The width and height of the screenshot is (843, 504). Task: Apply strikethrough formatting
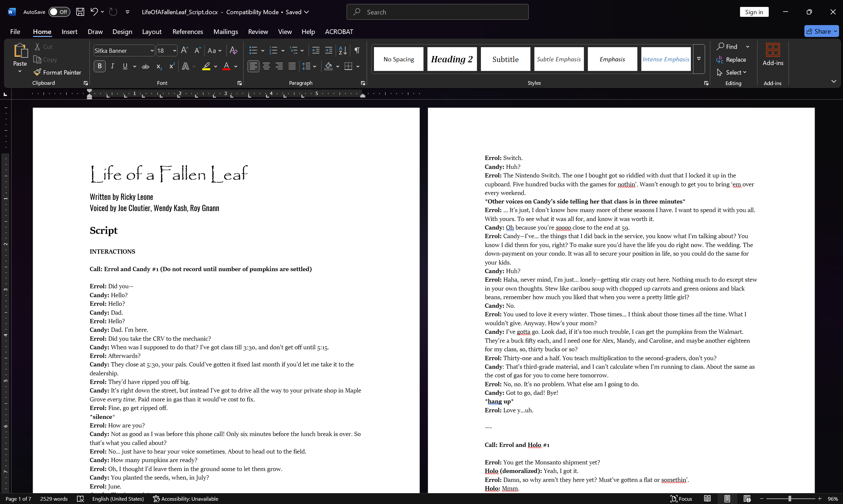pos(146,66)
